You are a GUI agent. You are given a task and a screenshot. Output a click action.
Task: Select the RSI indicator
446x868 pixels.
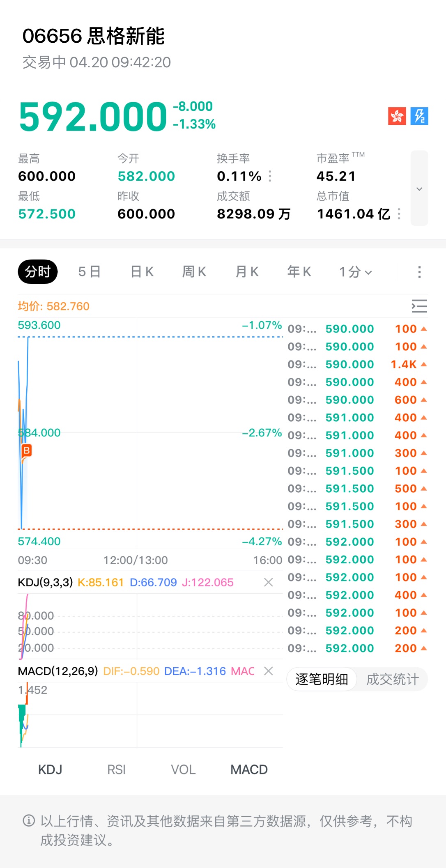pyautogui.click(x=116, y=769)
